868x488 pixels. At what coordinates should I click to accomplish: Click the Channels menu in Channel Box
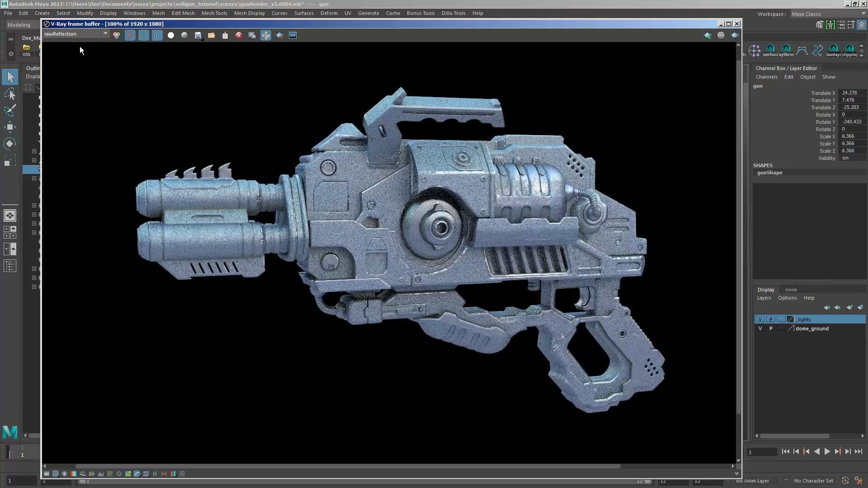click(x=766, y=77)
